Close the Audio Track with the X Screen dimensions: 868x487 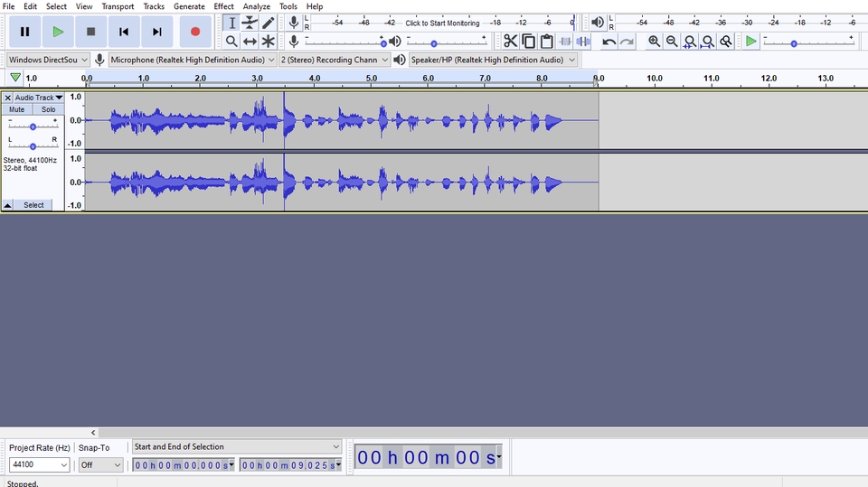pos(8,98)
